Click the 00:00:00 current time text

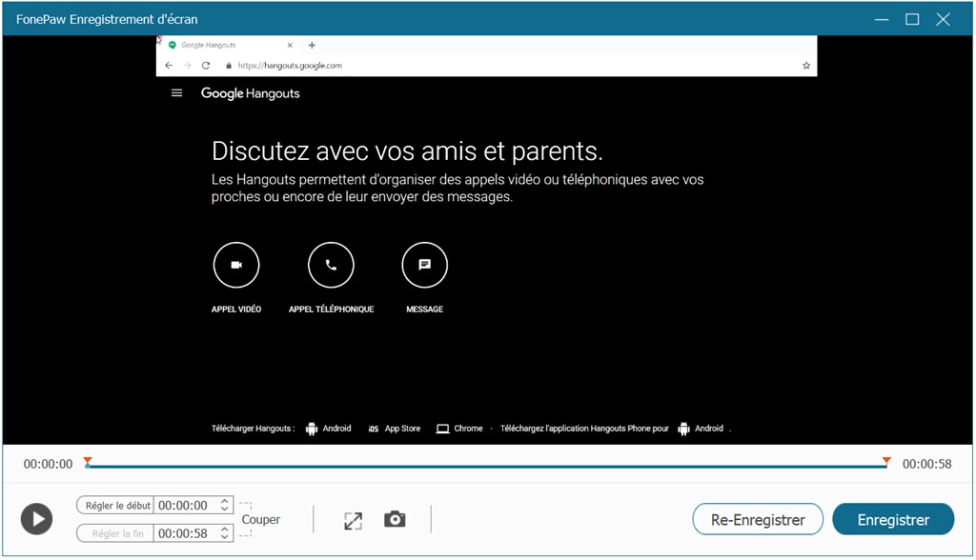click(x=48, y=464)
